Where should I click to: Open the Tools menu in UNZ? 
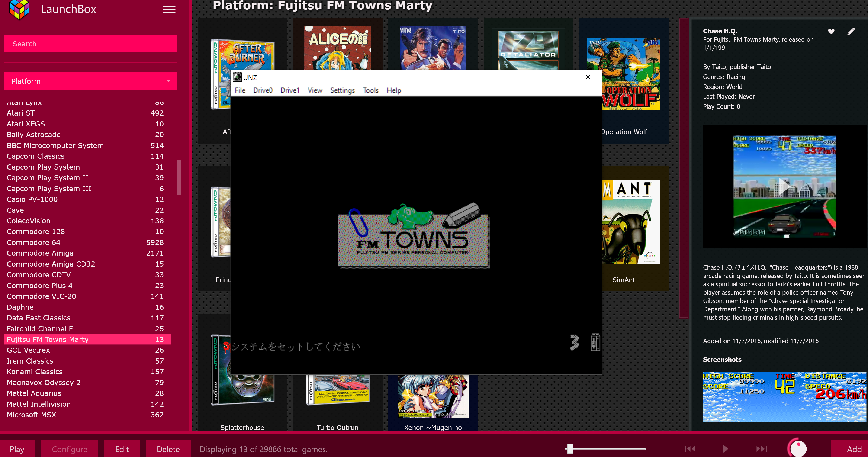point(371,90)
